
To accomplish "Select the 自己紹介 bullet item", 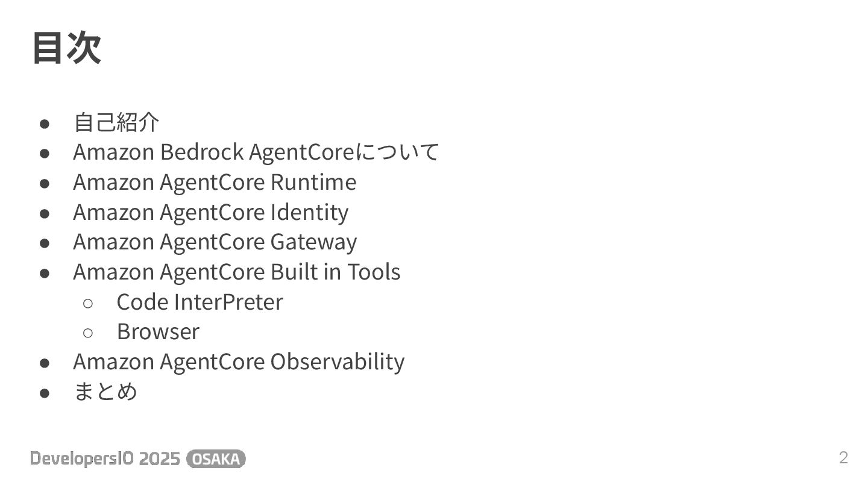I will pos(116,122).
